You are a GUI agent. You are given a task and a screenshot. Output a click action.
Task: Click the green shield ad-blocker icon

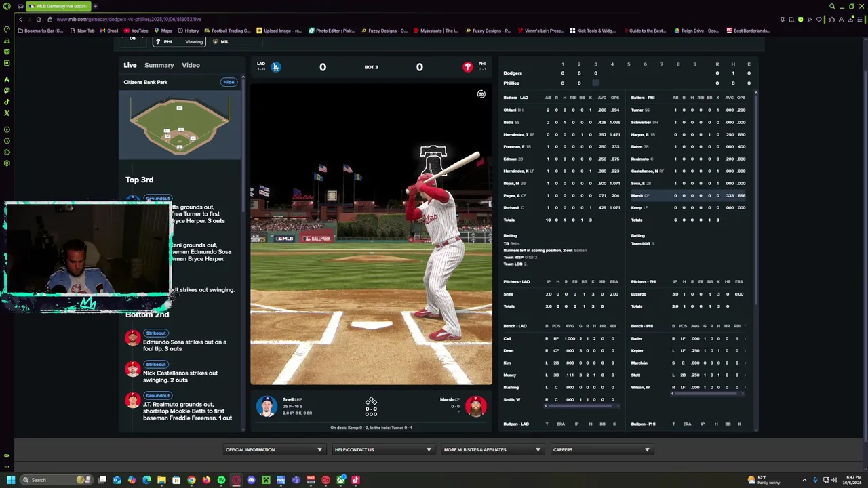tap(801, 19)
